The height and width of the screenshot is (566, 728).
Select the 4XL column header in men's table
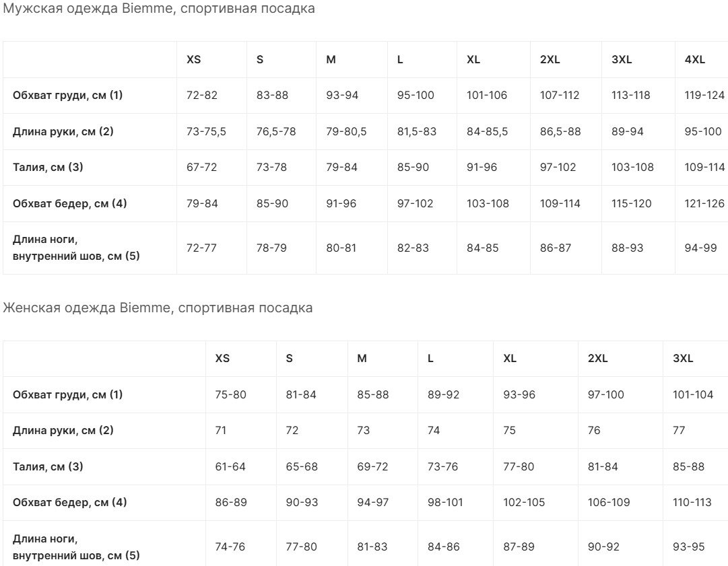click(x=694, y=59)
